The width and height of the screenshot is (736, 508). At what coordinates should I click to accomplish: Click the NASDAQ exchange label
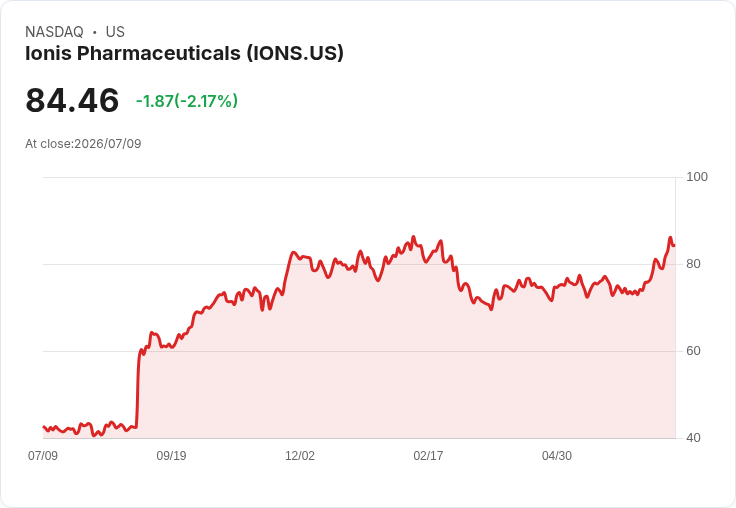click(54, 32)
